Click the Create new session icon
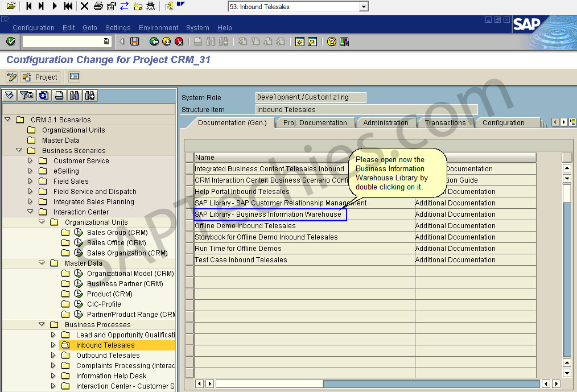Viewport: 577px width, 392px height. pos(300,42)
